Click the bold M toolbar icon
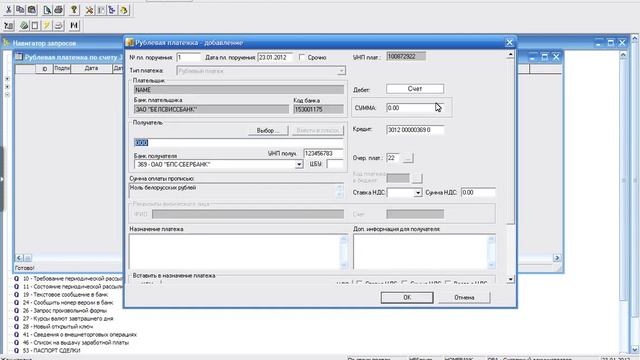Viewport: 640px width, 360px height. click(x=74, y=26)
